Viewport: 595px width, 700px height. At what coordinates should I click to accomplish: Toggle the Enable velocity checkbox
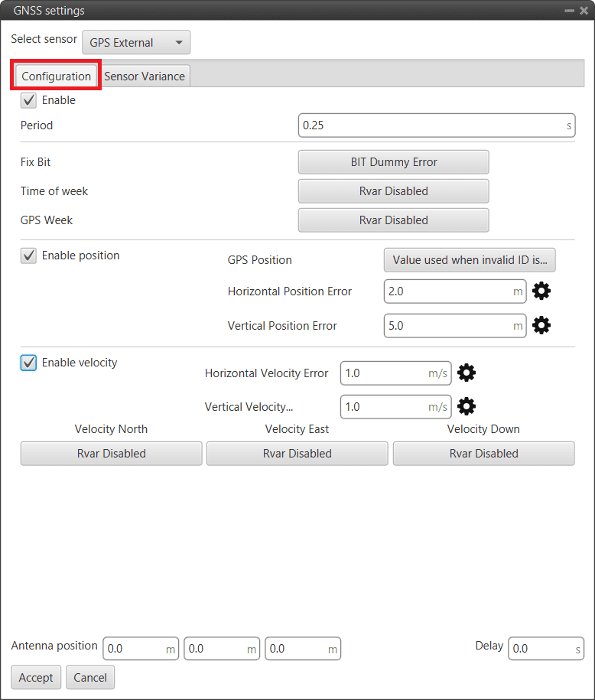coord(29,363)
